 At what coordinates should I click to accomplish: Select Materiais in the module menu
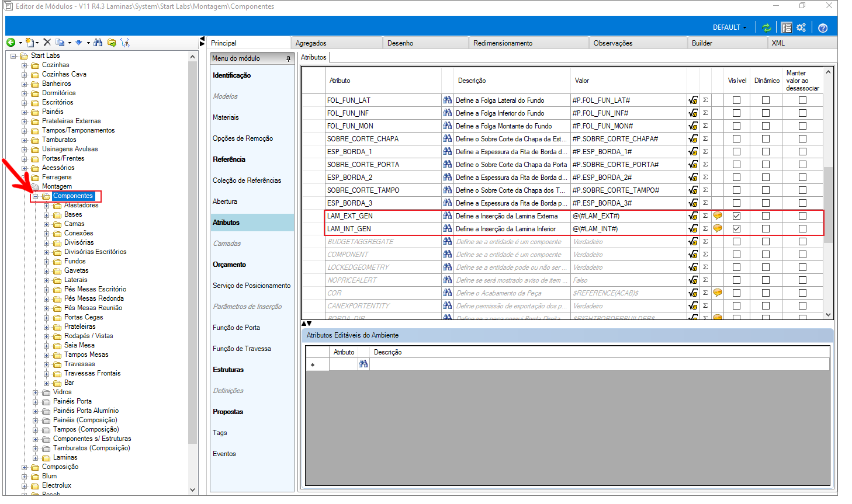pyautogui.click(x=226, y=117)
